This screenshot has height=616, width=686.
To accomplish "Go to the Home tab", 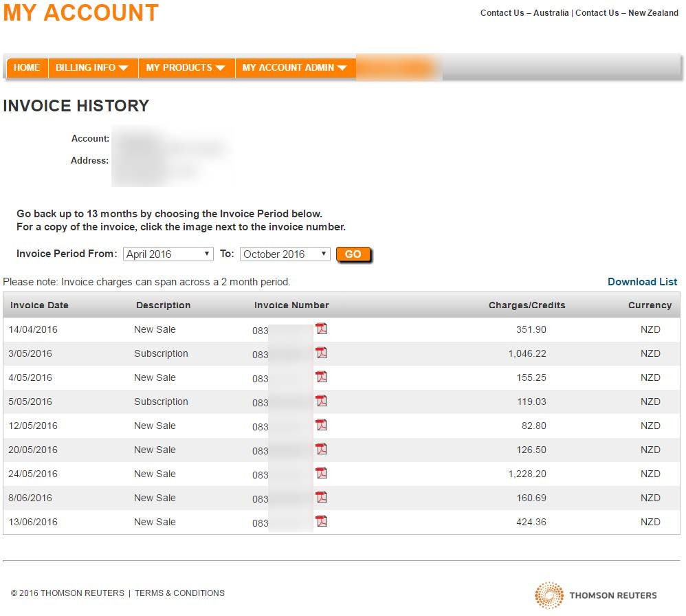I will coord(27,67).
